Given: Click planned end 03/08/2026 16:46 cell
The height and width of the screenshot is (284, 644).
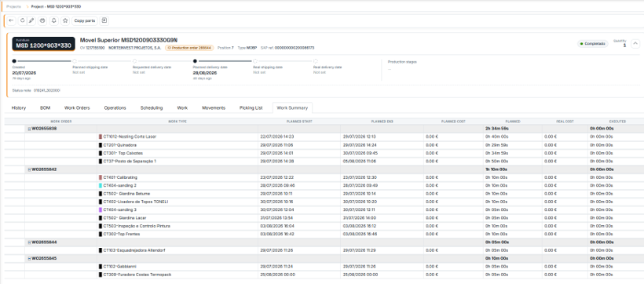Looking at the screenshot, I should coord(360,234).
